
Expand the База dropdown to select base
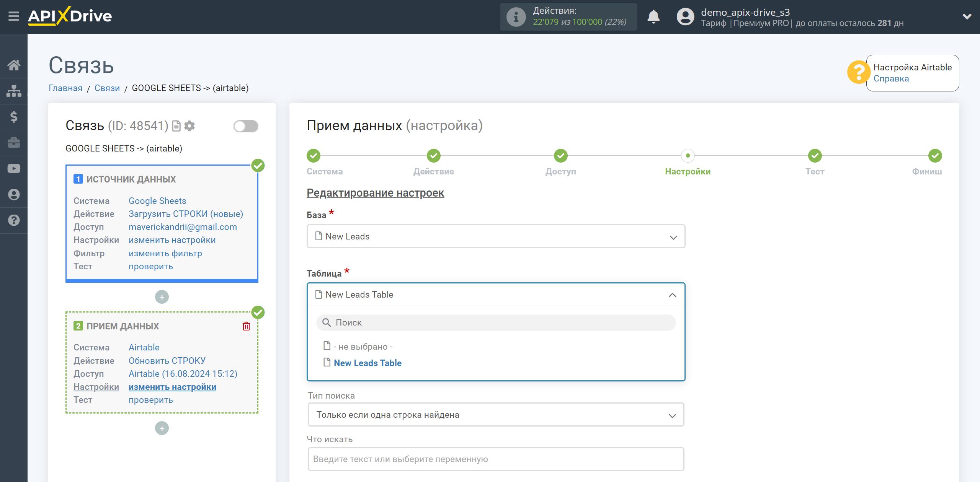(x=494, y=237)
